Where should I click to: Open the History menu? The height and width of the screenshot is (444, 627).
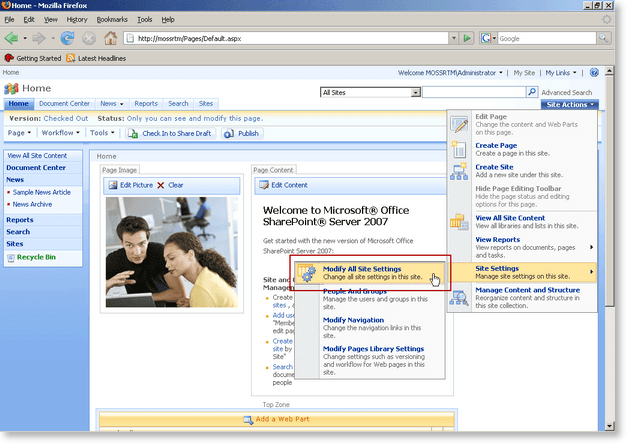coord(77,19)
